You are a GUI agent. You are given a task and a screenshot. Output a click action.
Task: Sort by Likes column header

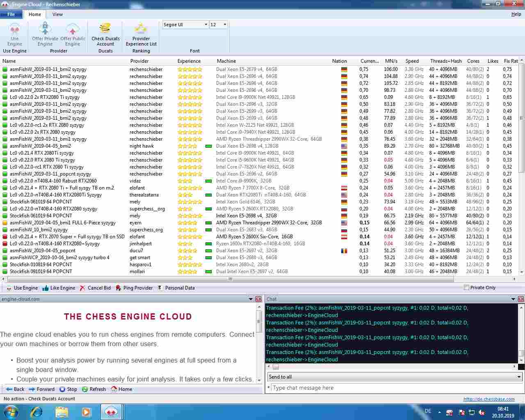point(493,61)
